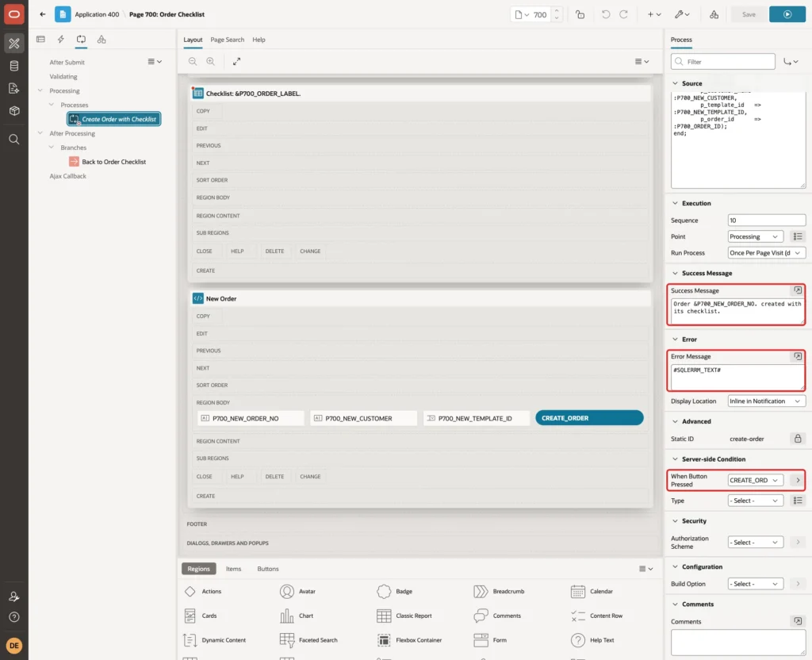Open the Success Message code editor icon
Viewport: 812px width, 660px height.
click(x=798, y=290)
